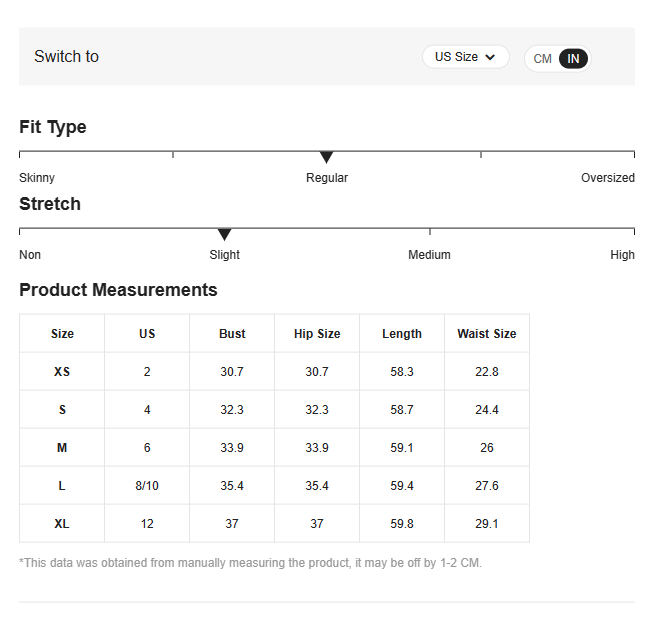Screen dimensions: 646x620
Task: Click the Non stretch label
Action: coord(30,255)
